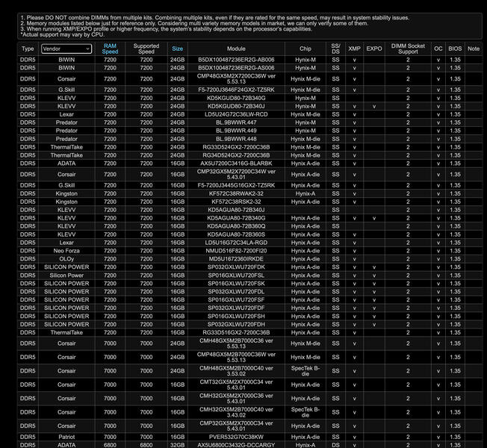Click the Chip column header
This screenshot has width=487, height=448.
305,49
